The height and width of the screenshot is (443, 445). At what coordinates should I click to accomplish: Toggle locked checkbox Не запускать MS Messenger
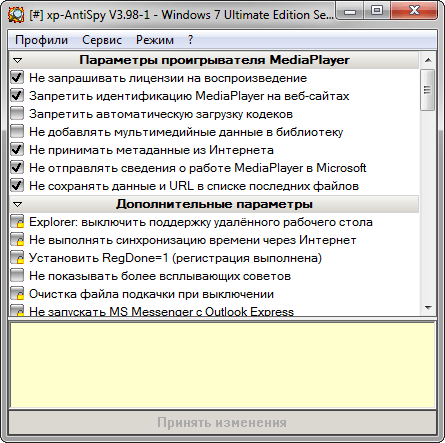pos(17,310)
